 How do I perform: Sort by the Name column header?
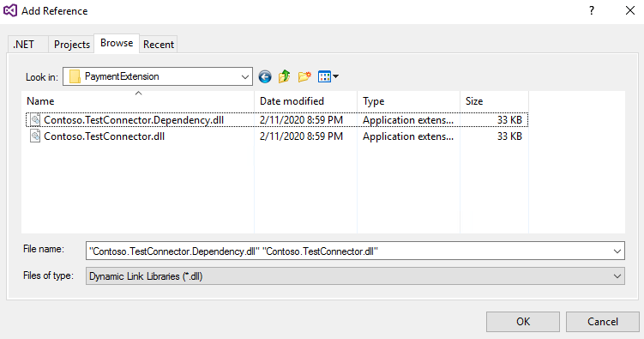tap(138, 101)
